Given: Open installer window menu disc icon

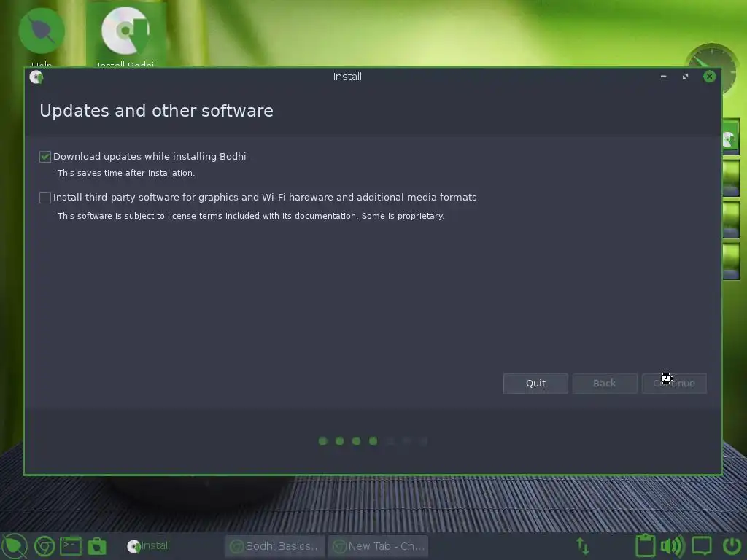Looking at the screenshot, I should [36, 77].
